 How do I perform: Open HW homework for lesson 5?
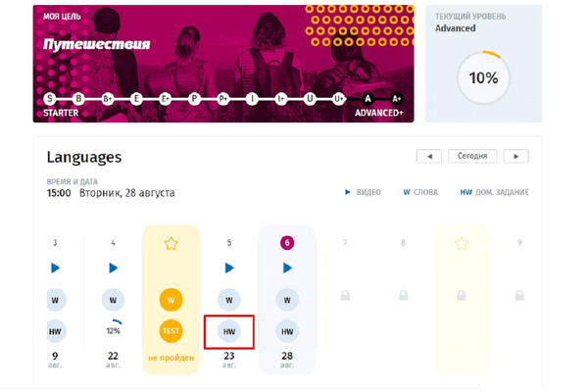point(229,332)
